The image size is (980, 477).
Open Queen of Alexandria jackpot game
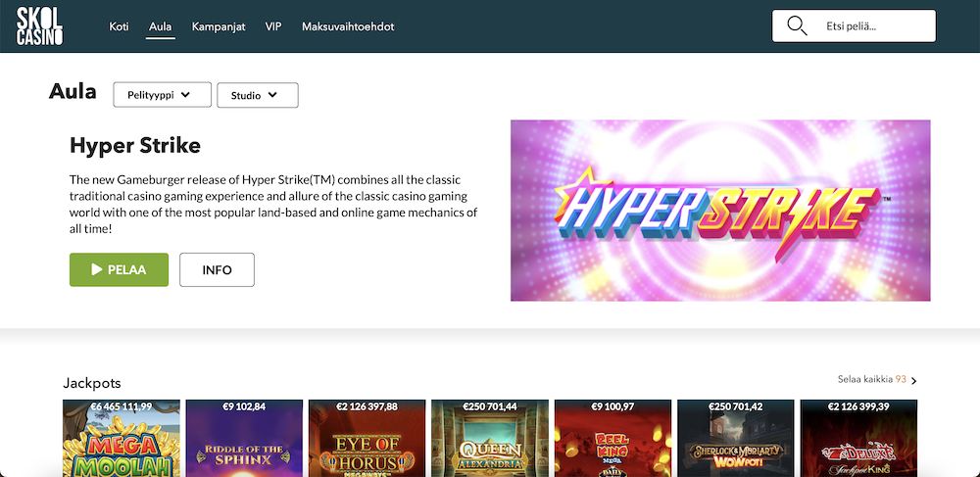[x=490, y=438]
